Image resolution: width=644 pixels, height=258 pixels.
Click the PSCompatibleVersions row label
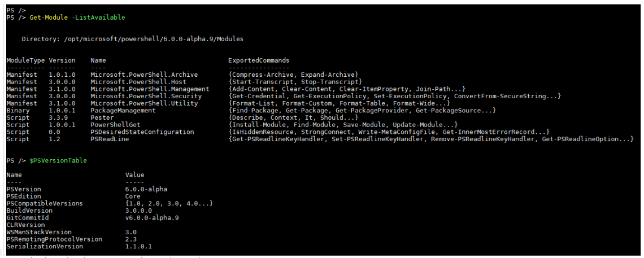pyautogui.click(x=45, y=204)
